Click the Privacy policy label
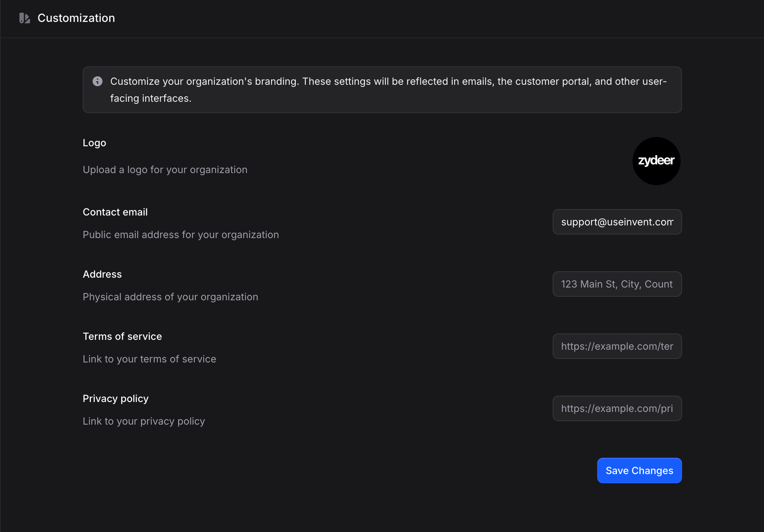 [116, 398]
